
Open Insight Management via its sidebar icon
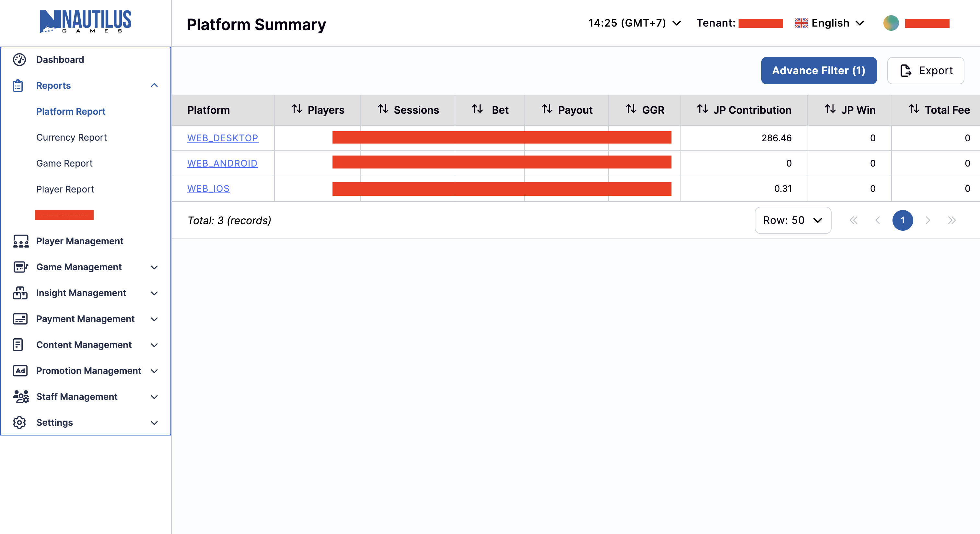tap(20, 293)
